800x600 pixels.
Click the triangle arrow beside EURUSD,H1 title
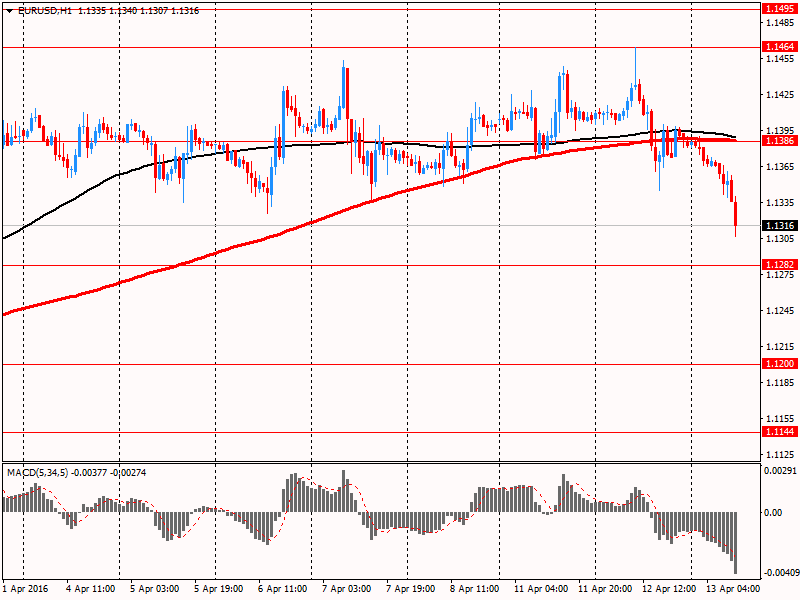click(x=9, y=10)
